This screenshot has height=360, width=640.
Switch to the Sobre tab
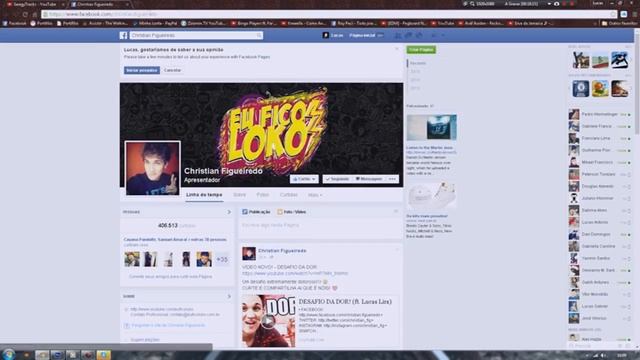[240, 195]
